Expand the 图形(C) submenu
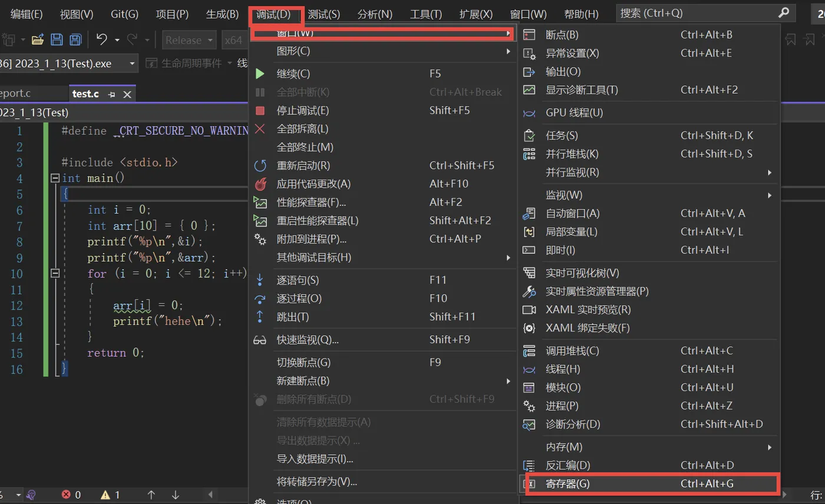The width and height of the screenshot is (825, 504). pos(382,51)
